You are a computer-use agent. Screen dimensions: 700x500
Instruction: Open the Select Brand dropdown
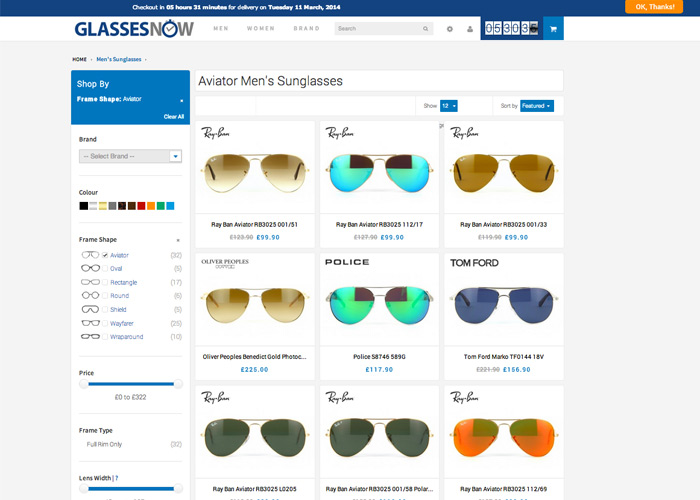[x=130, y=156]
